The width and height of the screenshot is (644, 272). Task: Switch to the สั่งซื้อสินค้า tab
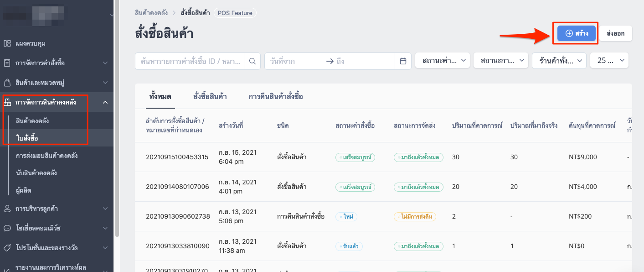(x=210, y=96)
